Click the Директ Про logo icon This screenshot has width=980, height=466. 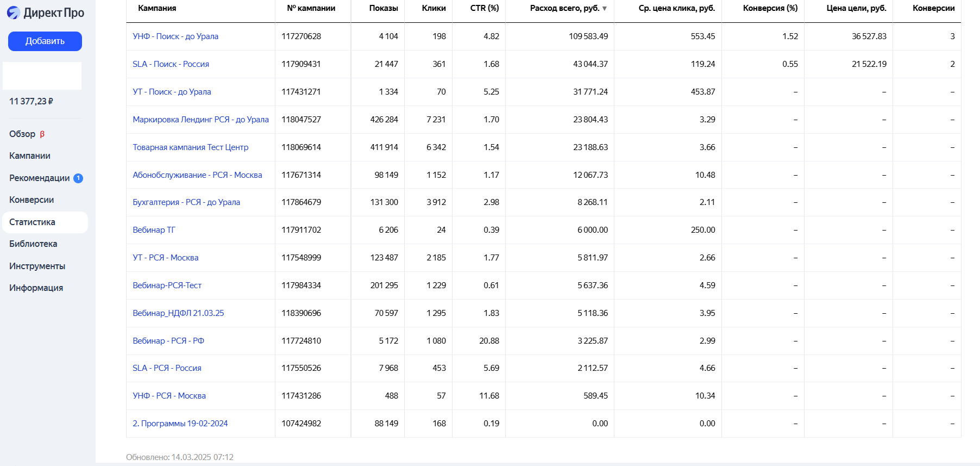click(x=14, y=13)
